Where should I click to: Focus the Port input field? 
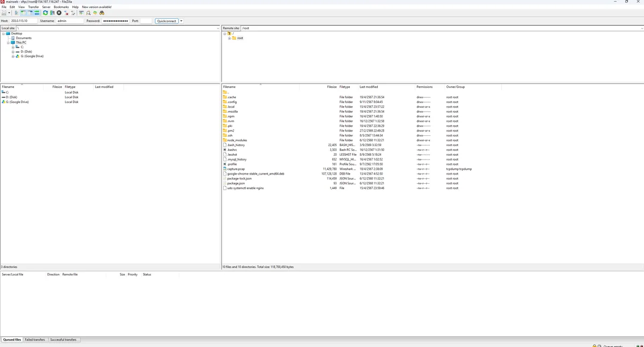146,21
